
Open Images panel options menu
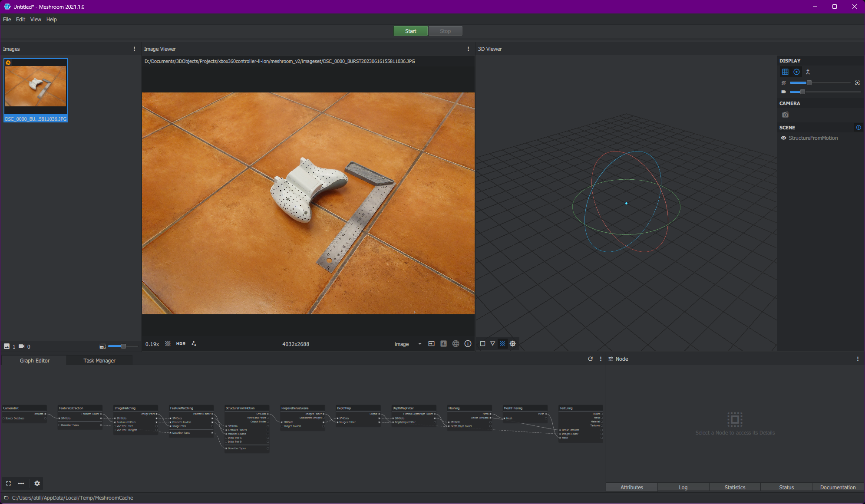(x=134, y=49)
